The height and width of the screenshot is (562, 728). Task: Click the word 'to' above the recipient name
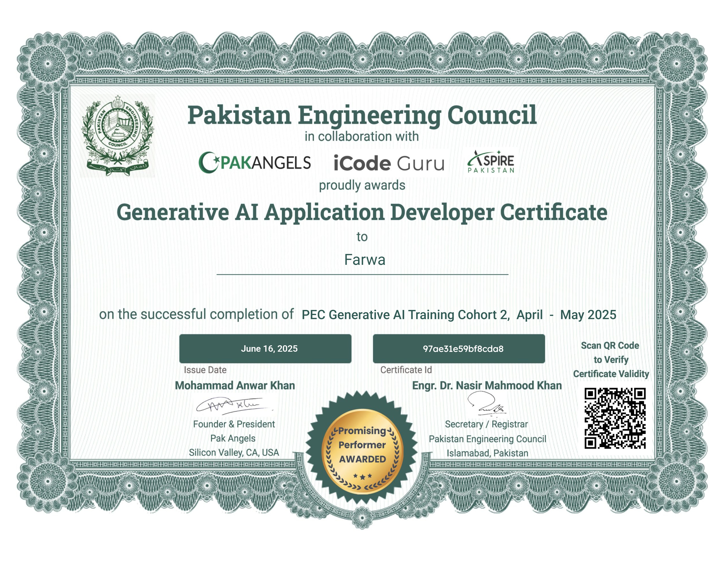(x=362, y=237)
